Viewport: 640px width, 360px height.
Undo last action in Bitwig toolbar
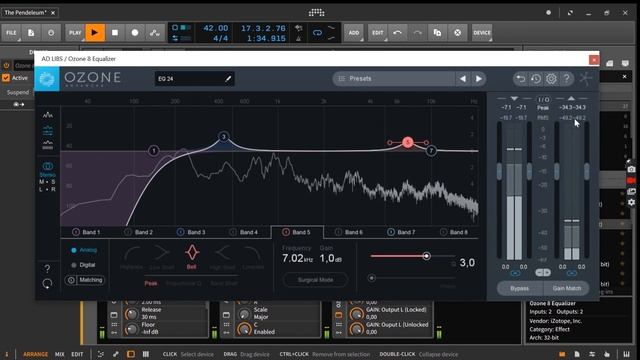pyautogui.click(x=398, y=33)
